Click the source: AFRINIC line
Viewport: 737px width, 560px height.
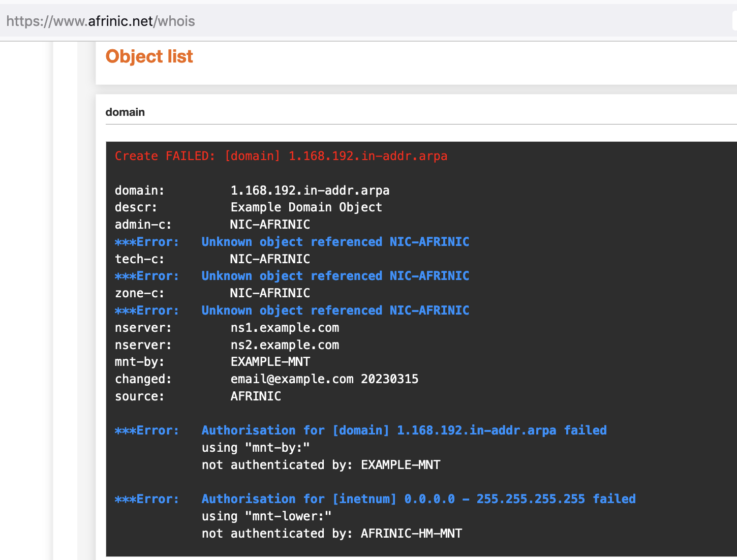pos(198,396)
